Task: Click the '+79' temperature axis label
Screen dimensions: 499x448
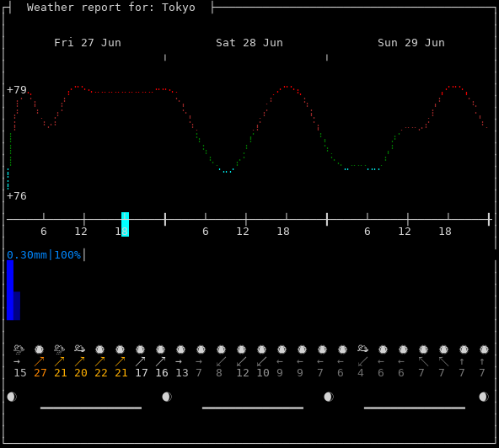Action: click(17, 89)
